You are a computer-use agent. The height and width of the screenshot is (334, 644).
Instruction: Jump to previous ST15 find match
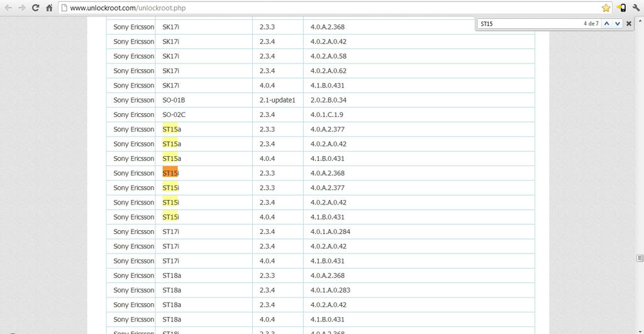(x=607, y=24)
